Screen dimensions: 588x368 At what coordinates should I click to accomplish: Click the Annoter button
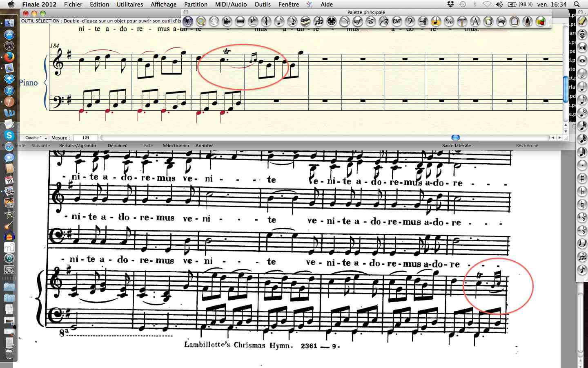click(204, 146)
